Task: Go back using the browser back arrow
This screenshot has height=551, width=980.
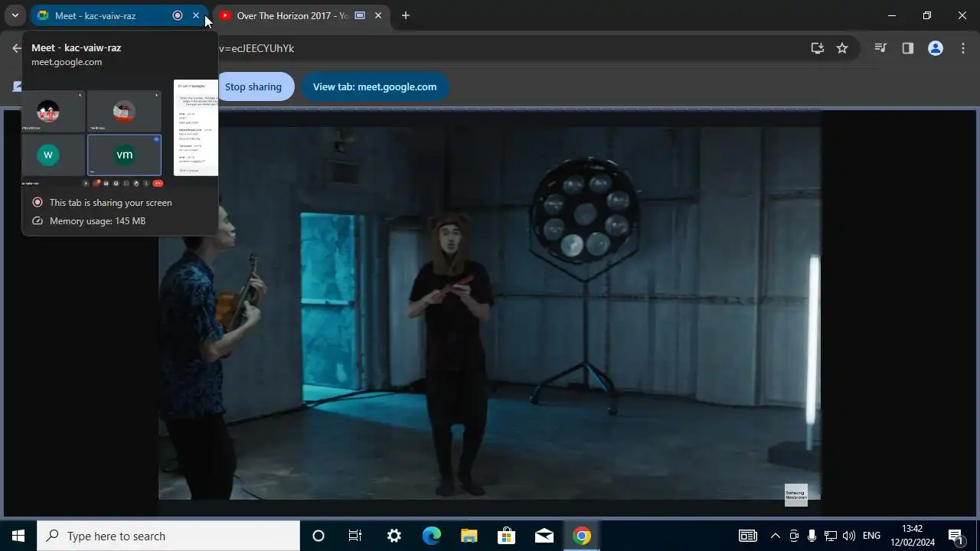Action: (x=17, y=48)
